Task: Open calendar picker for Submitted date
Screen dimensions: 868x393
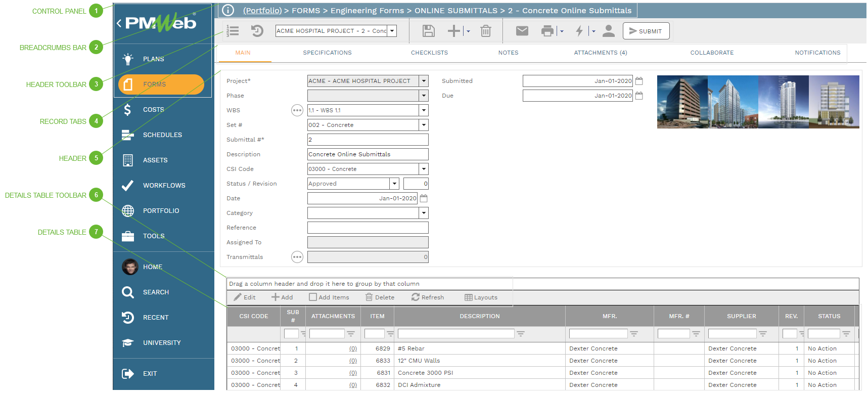Action: (639, 81)
